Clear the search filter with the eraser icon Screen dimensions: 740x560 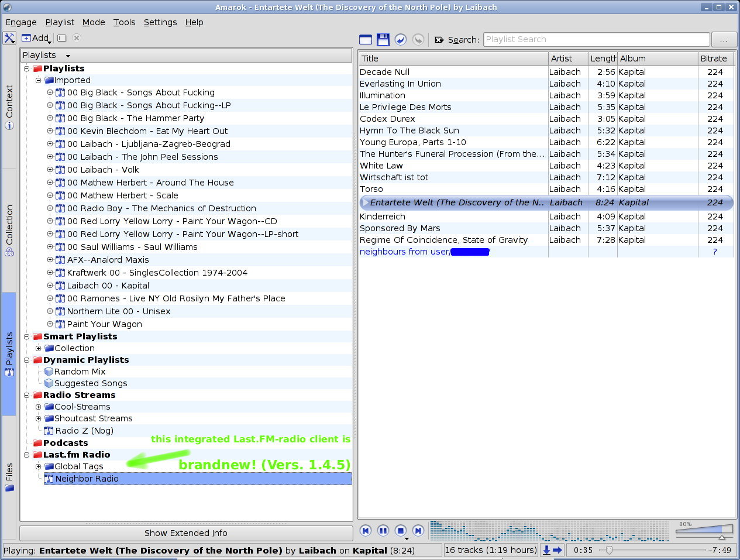coord(439,40)
